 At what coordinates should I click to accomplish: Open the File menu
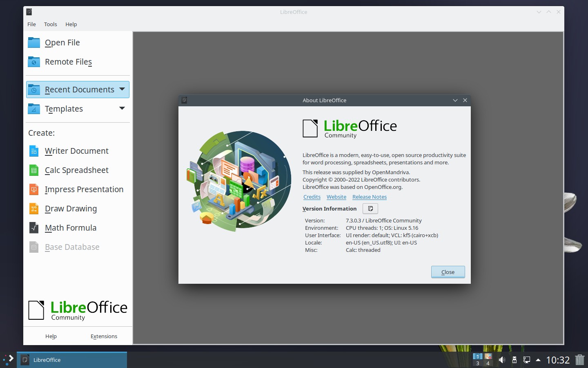(31, 24)
